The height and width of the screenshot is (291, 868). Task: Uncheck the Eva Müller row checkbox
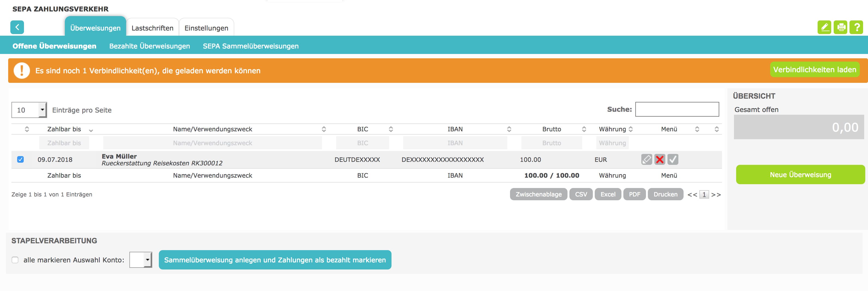coord(20,159)
